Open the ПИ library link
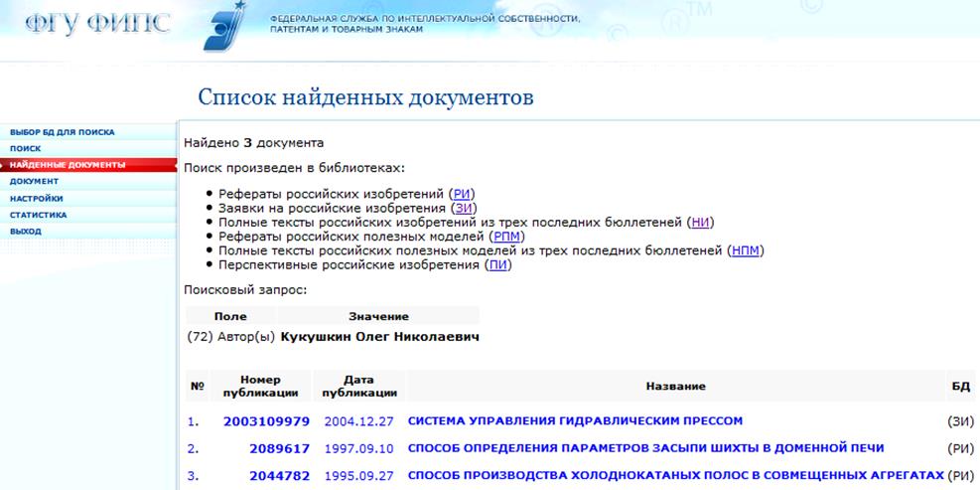980x490 pixels. point(498,265)
